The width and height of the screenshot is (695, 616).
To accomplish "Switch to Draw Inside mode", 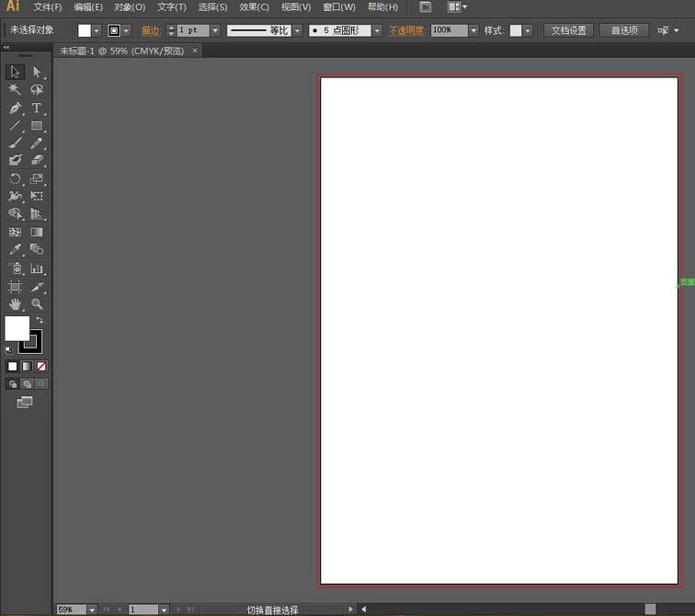I will 41,383.
